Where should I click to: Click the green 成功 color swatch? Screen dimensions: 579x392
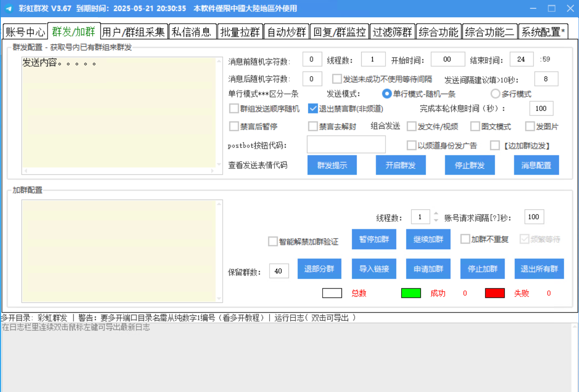click(411, 293)
